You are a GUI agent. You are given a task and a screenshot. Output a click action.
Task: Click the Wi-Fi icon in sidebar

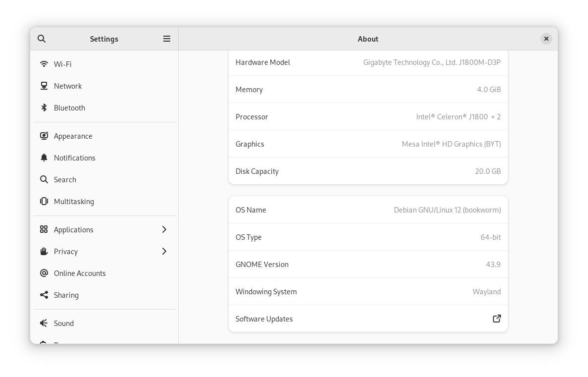coord(44,64)
